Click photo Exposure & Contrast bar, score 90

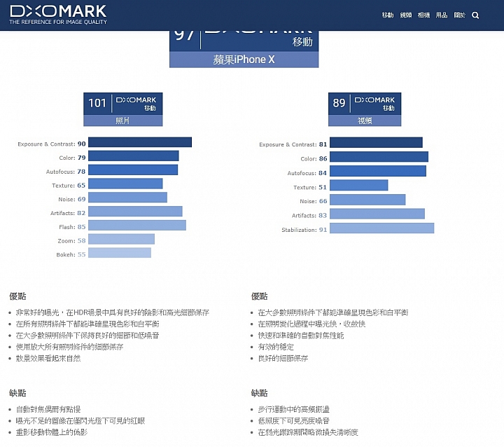[x=140, y=142]
